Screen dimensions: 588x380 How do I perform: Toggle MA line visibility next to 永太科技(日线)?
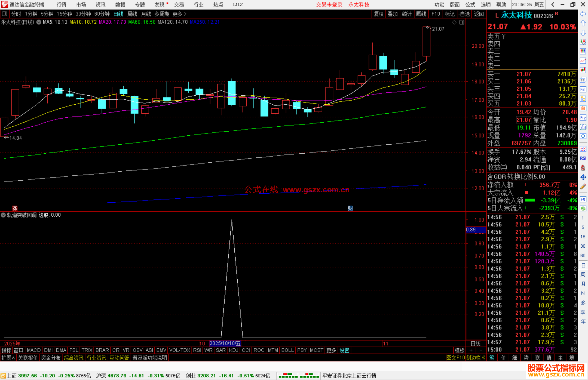click(x=39, y=22)
